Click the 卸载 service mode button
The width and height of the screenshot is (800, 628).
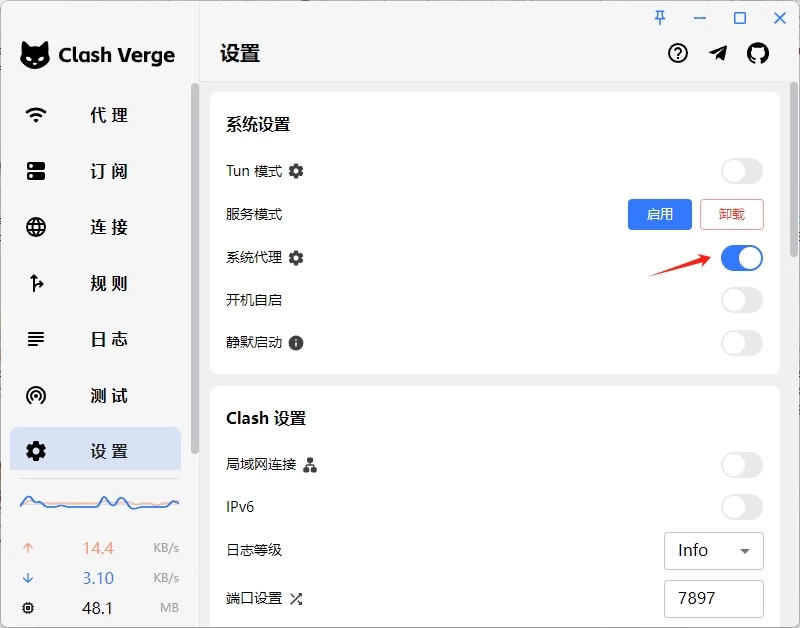point(732,214)
